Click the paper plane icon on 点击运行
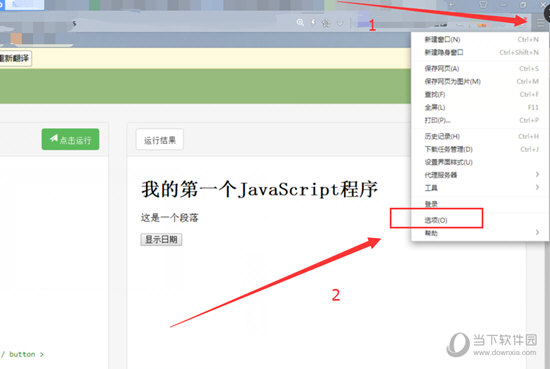The height and width of the screenshot is (369, 550). pyautogui.click(x=54, y=138)
